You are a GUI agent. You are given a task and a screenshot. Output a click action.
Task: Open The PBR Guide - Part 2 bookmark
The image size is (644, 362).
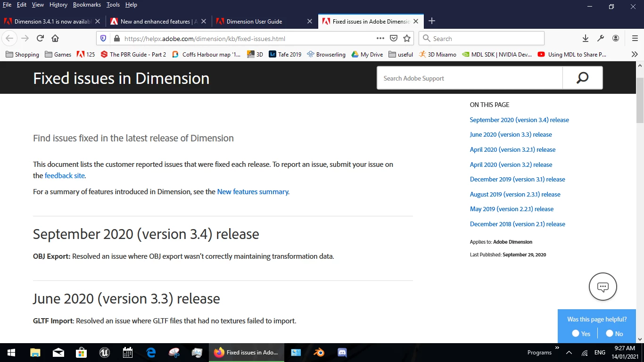133,54
